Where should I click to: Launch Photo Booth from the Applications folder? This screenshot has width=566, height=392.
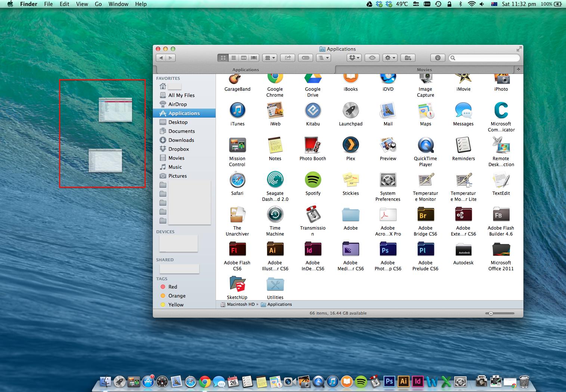[x=313, y=146]
